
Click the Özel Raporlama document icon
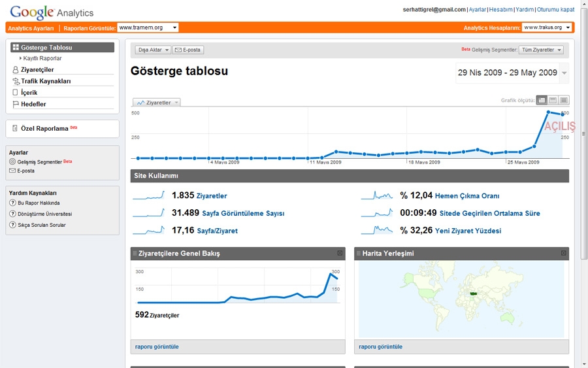(14, 128)
